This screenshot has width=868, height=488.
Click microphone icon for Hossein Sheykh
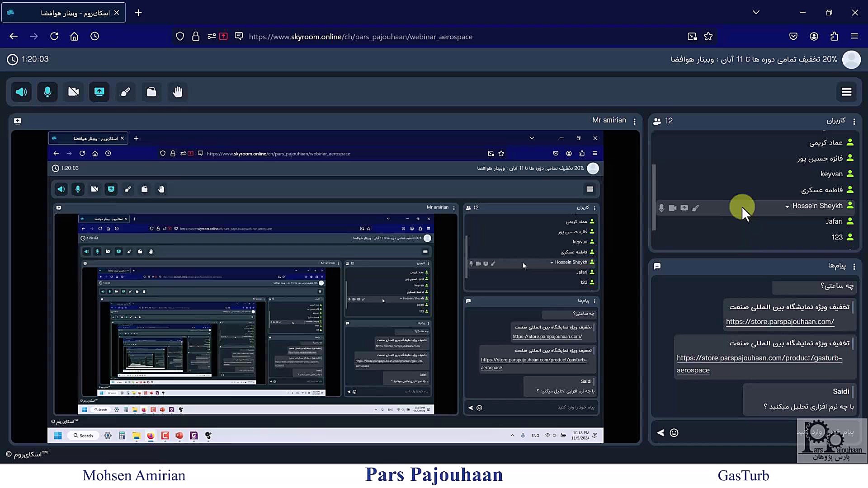tap(661, 208)
